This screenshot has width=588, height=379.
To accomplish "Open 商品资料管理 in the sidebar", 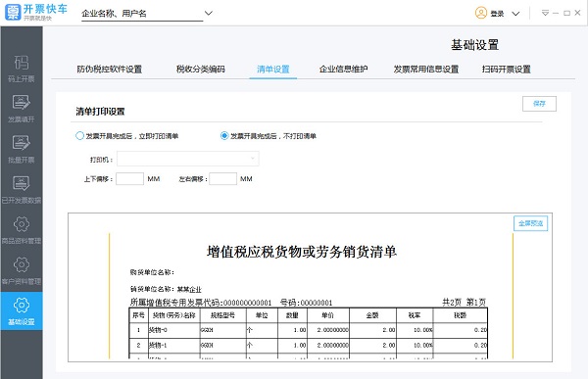I will point(22,230).
